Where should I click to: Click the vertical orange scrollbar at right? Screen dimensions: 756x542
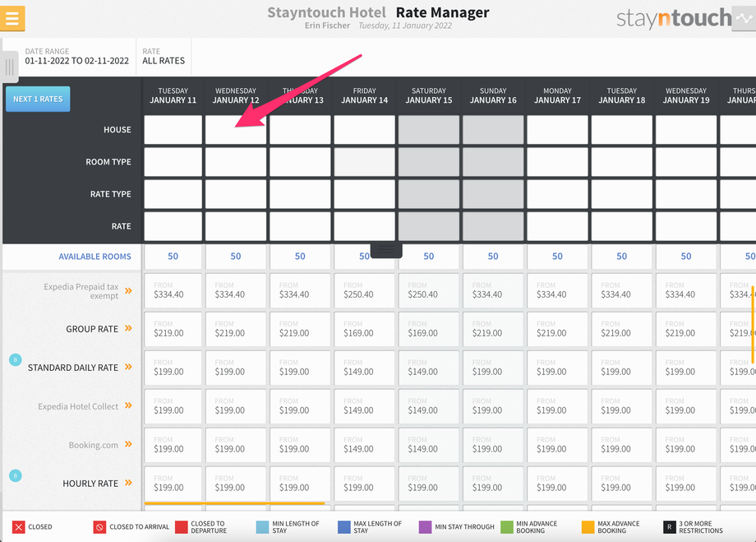click(x=752, y=326)
